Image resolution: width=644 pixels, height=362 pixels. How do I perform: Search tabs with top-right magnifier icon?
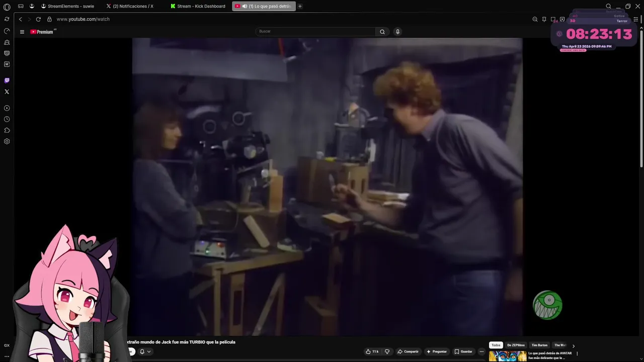pyautogui.click(x=608, y=6)
